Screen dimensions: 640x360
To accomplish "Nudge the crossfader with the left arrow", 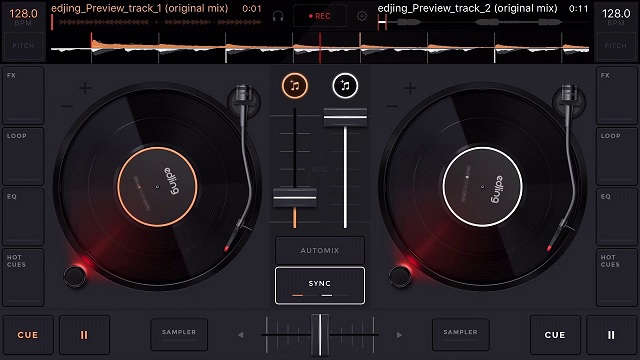I will [x=241, y=335].
